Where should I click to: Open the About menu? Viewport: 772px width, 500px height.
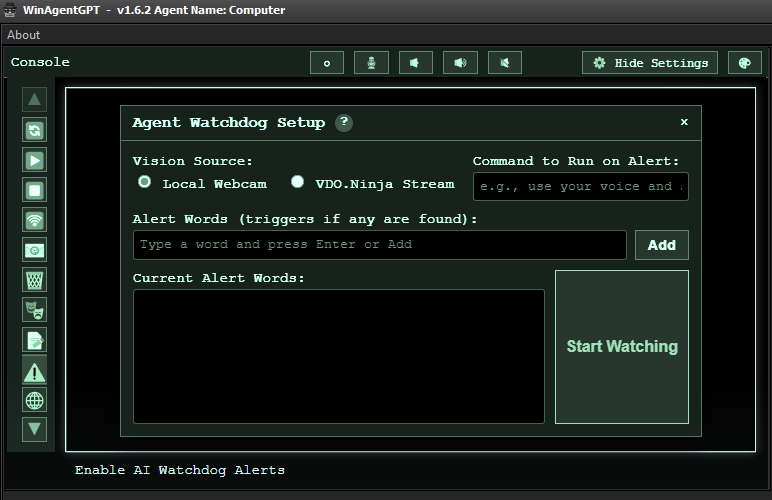click(23, 35)
